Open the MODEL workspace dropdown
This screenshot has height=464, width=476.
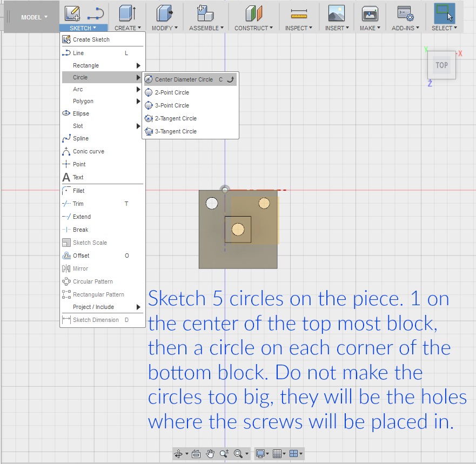pyautogui.click(x=33, y=17)
